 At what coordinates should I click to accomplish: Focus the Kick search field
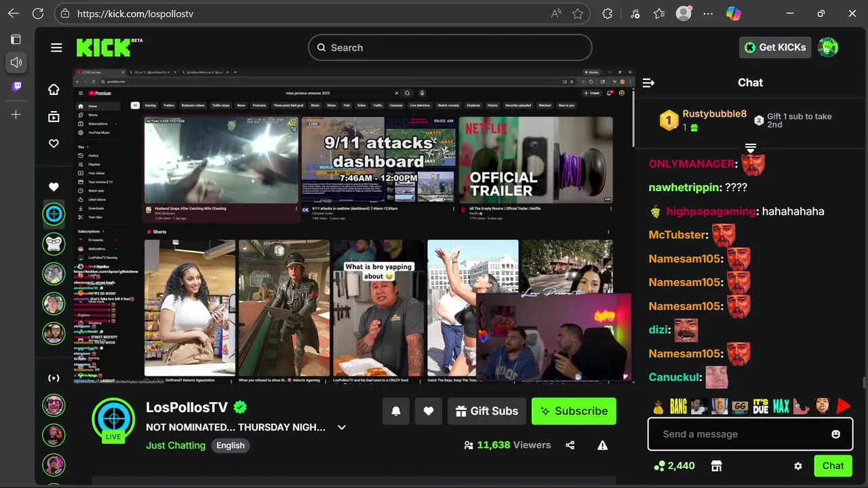click(x=450, y=47)
